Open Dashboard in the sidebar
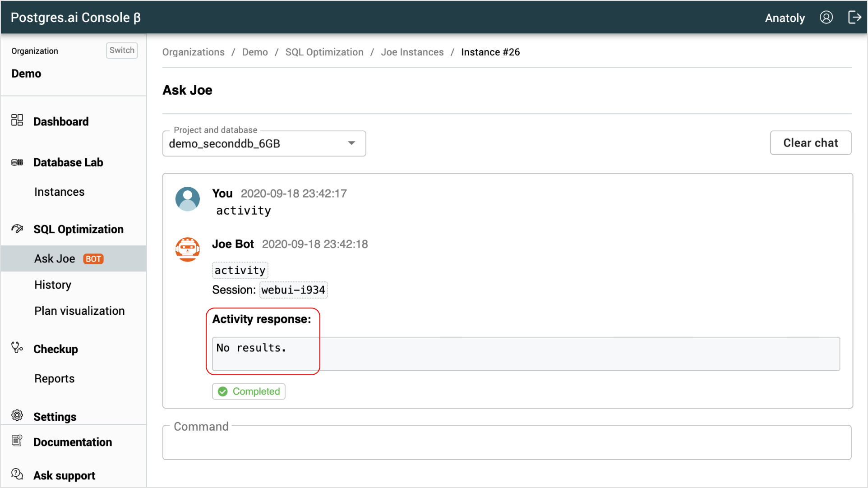Image resolution: width=868 pixels, height=488 pixels. click(61, 121)
